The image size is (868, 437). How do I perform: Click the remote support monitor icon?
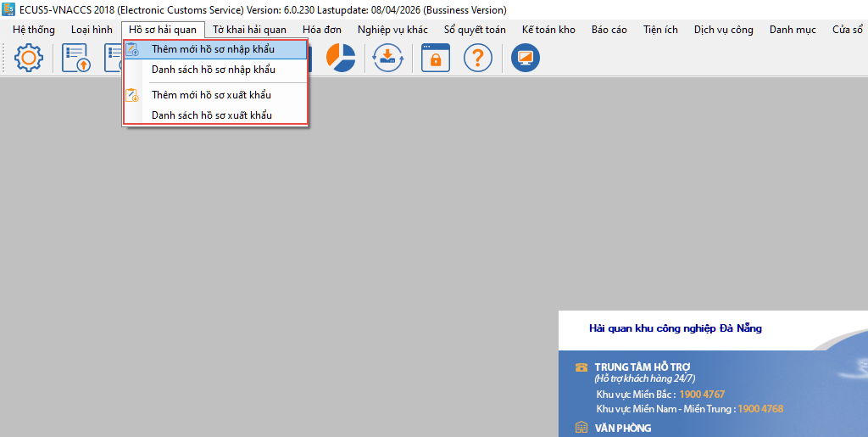[x=526, y=58]
